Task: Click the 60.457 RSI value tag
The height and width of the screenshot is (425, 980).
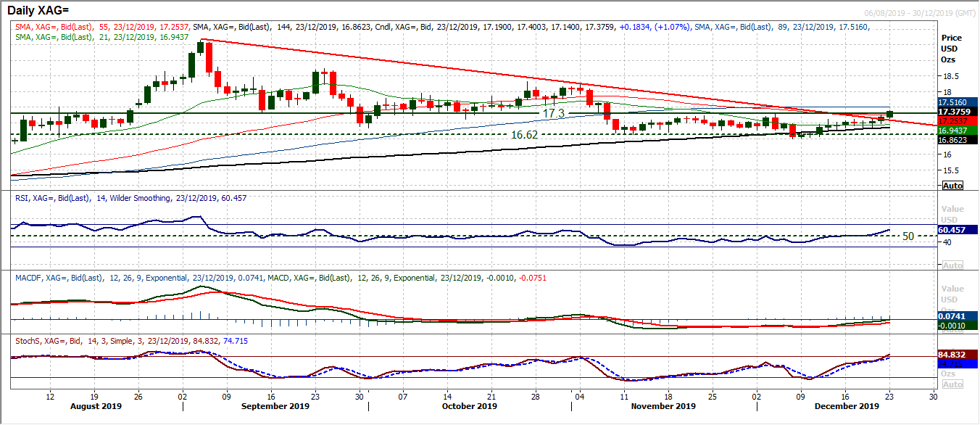Action: (956, 230)
